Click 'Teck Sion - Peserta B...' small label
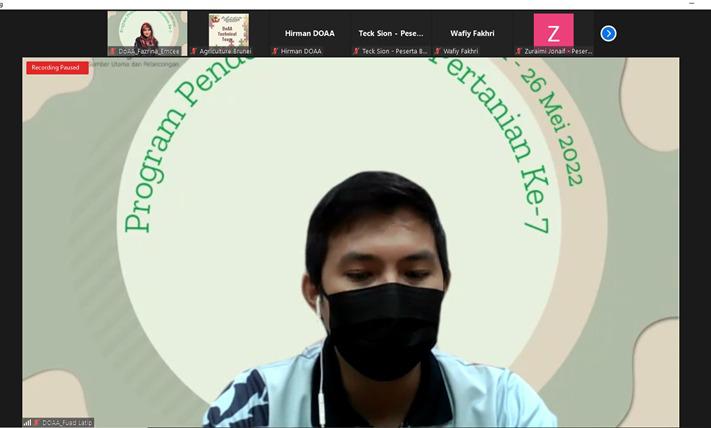Viewport: 711px width, 428px height. [394, 51]
